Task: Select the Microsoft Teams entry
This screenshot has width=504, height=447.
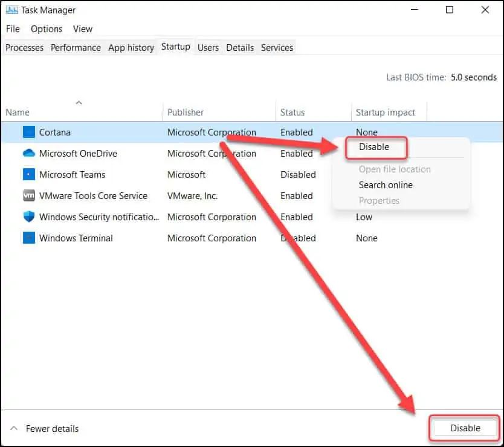Action: coord(72,174)
